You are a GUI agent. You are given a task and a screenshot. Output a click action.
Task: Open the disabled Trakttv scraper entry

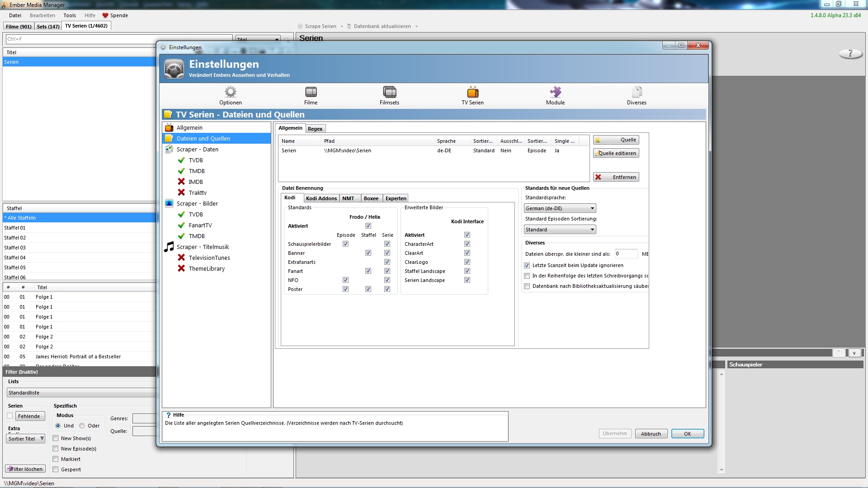click(197, 193)
